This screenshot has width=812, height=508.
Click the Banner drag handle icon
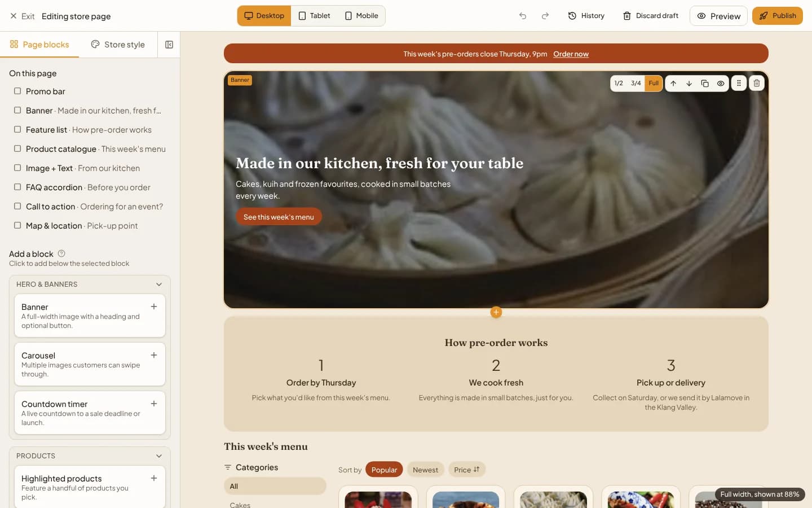(739, 84)
